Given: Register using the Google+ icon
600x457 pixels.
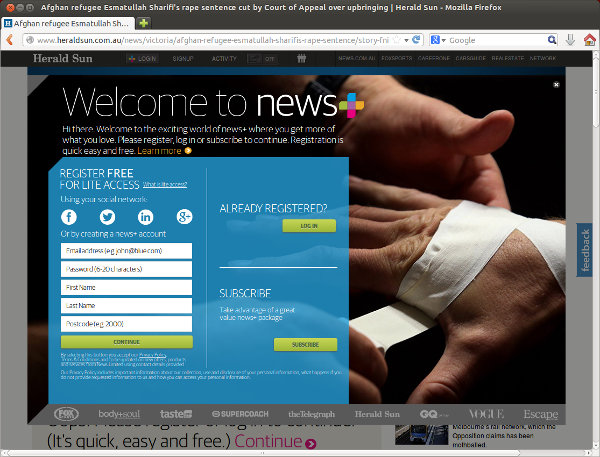Looking at the screenshot, I should pyautogui.click(x=184, y=217).
